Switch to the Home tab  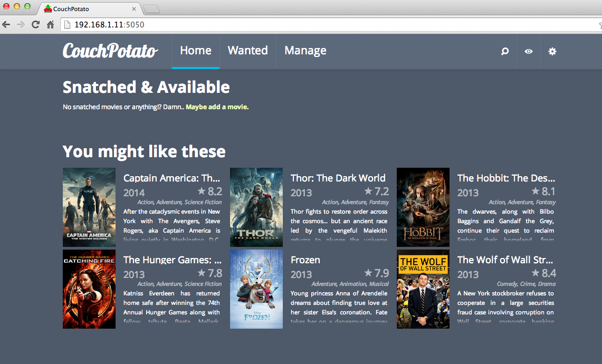click(195, 51)
